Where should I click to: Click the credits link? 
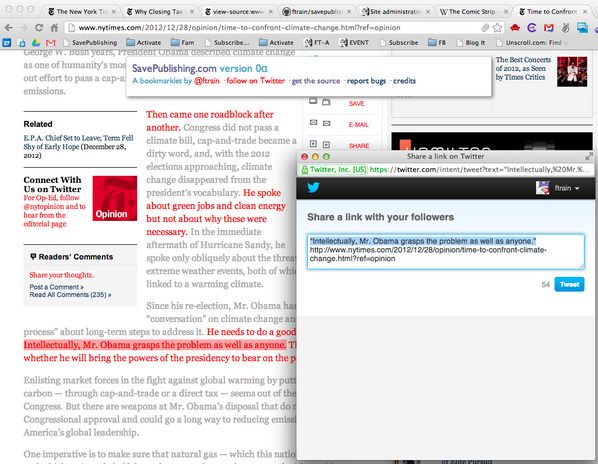click(404, 81)
